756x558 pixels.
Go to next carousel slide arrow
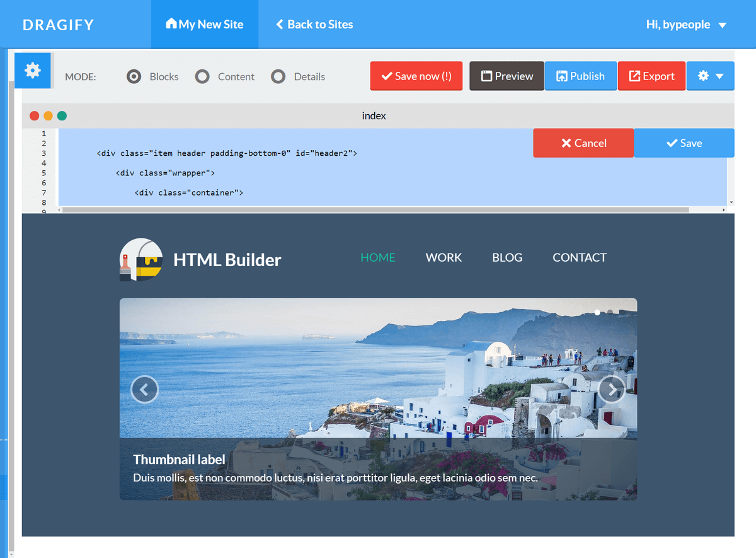coord(612,390)
